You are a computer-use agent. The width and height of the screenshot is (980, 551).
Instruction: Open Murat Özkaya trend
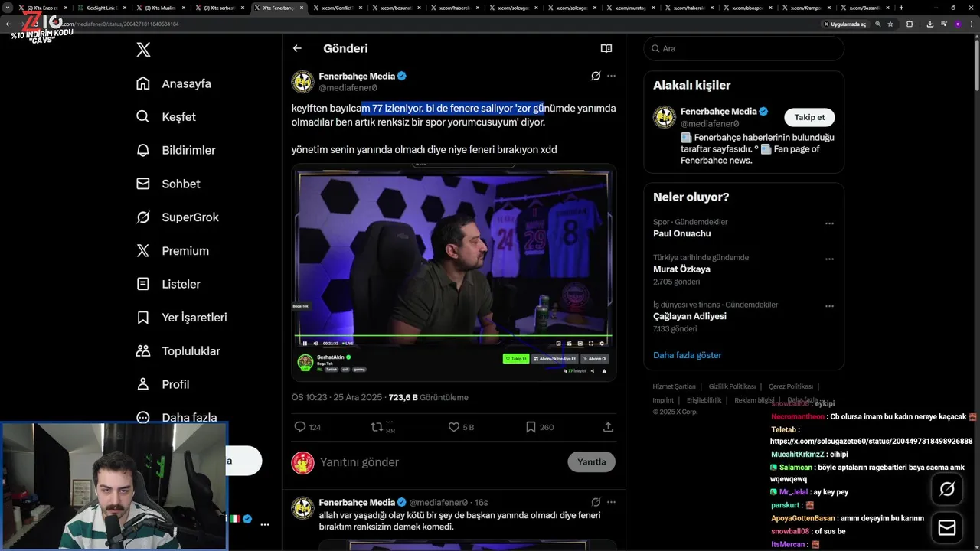tap(681, 269)
